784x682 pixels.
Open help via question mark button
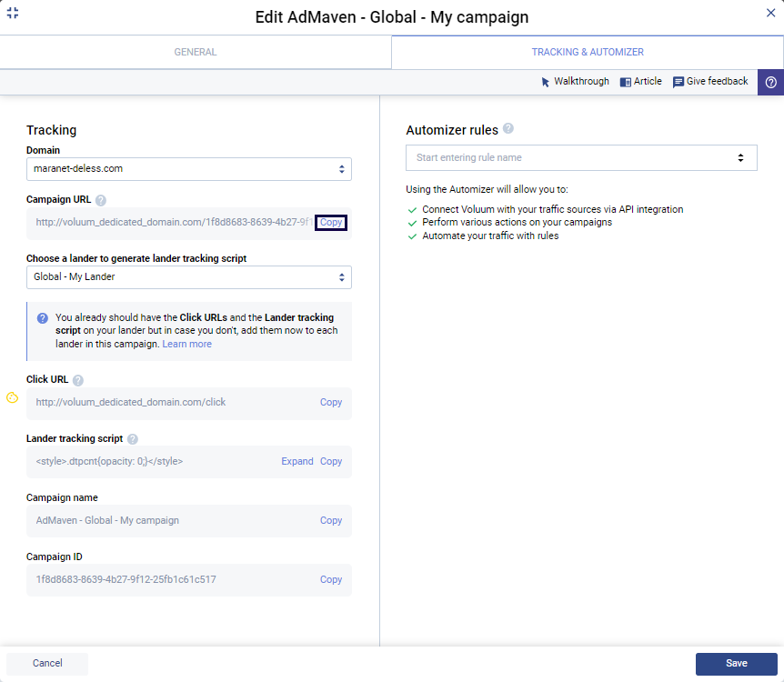[770, 82]
